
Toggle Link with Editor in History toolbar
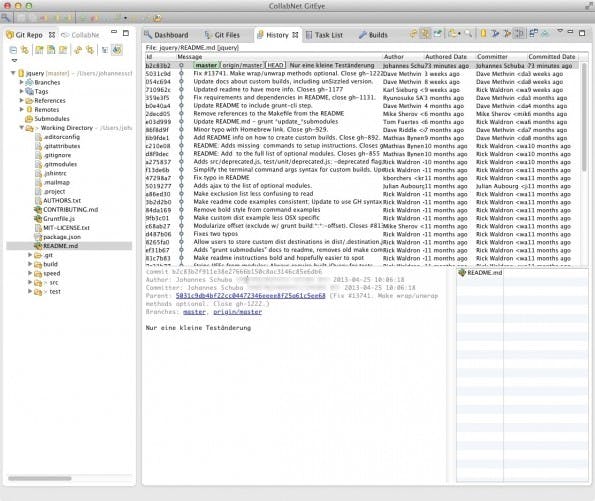click(x=425, y=34)
